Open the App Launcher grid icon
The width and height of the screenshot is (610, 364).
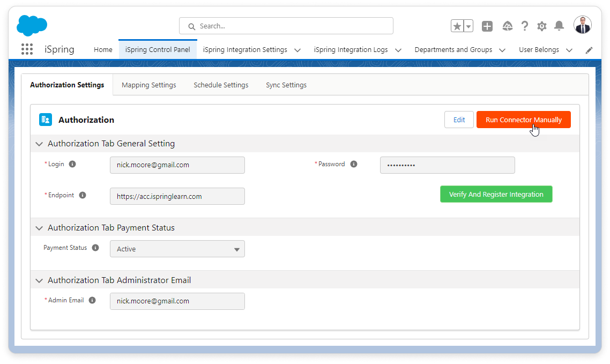pos(27,49)
